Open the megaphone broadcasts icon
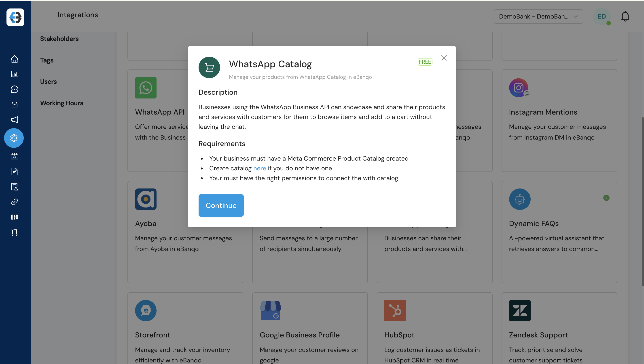The width and height of the screenshot is (644, 364). point(15,119)
